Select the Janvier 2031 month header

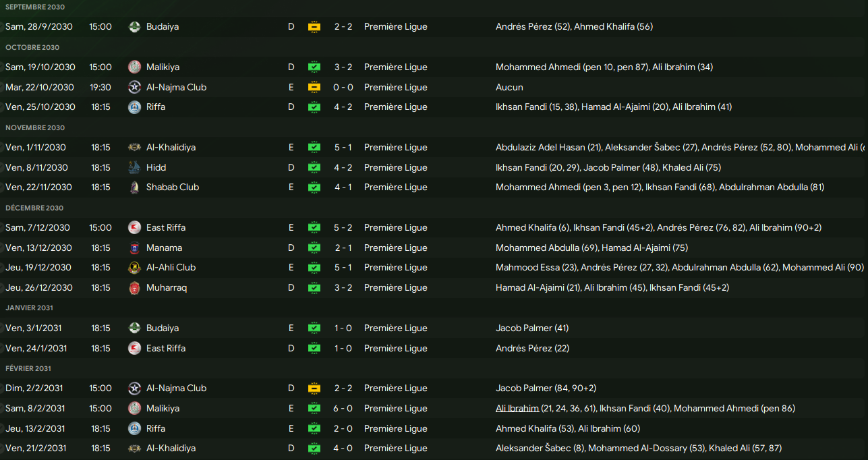[28, 308]
